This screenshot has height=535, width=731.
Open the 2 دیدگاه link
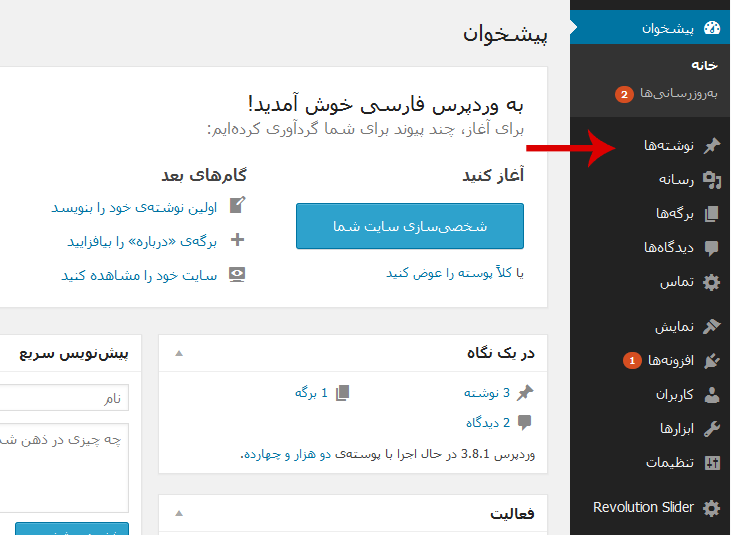pyautogui.click(x=488, y=423)
